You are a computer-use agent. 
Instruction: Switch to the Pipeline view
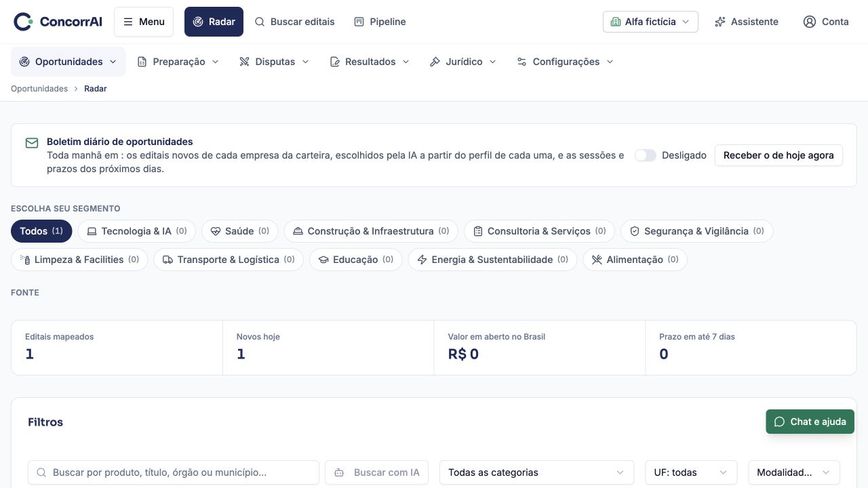pos(380,22)
